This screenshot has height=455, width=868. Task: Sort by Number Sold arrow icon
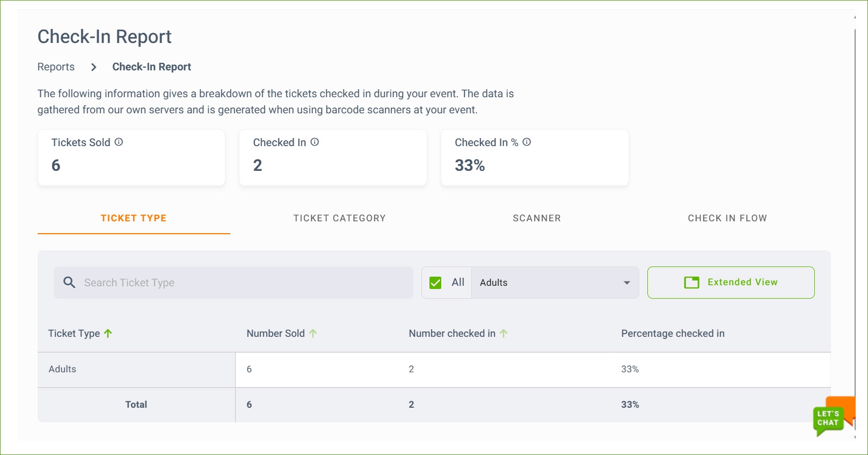point(313,334)
